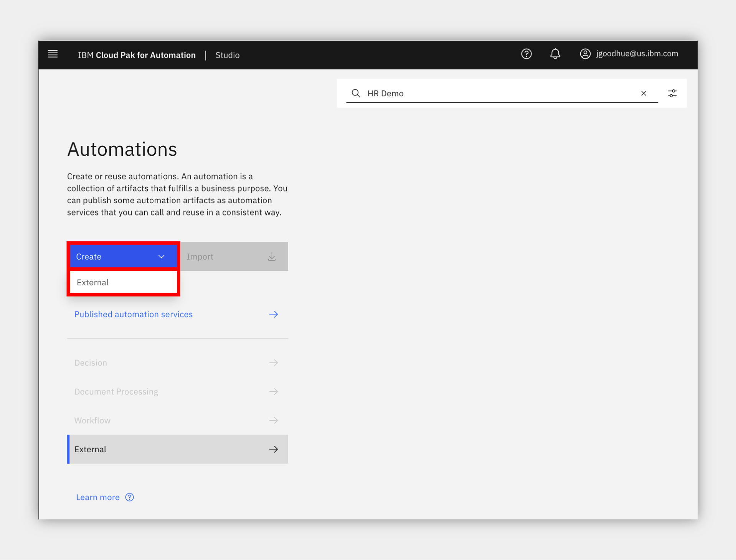Click the Automations page heading
Screen dimensions: 736x560
coord(122,149)
